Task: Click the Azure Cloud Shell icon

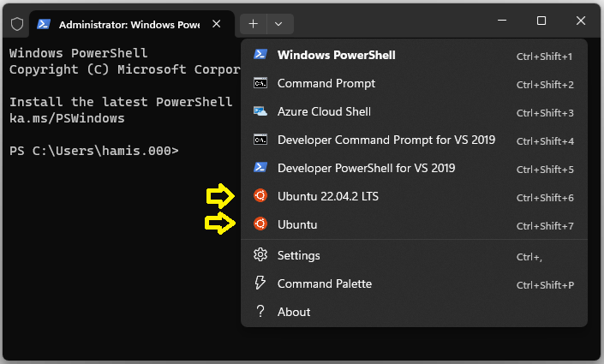Action: [260, 111]
